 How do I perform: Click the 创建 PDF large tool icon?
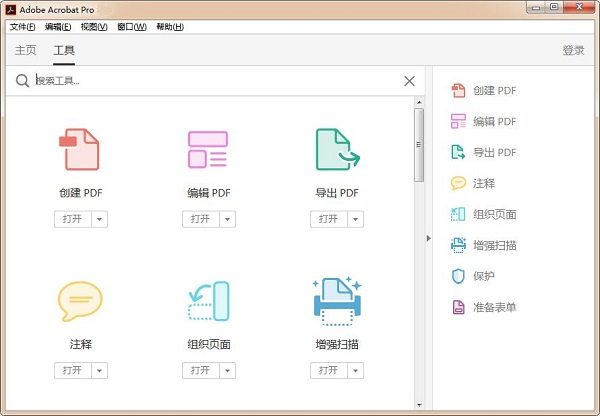point(80,149)
